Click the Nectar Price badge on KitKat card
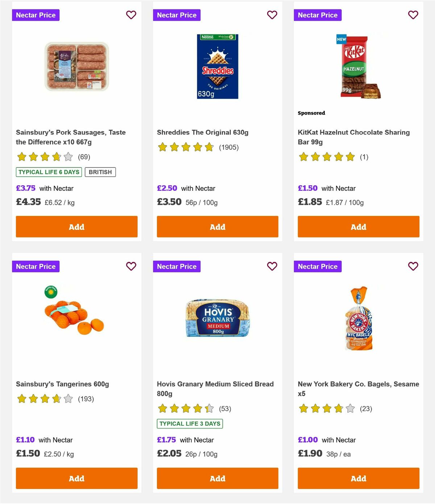 point(318,15)
